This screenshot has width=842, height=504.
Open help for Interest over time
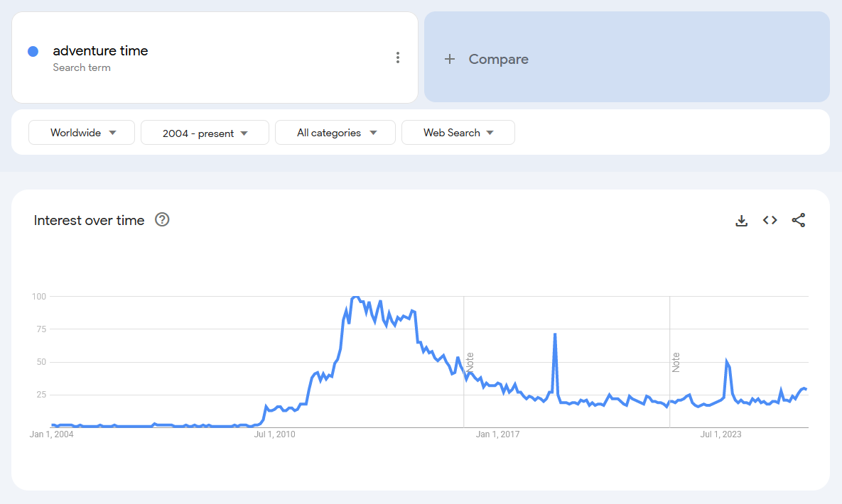pos(162,219)
